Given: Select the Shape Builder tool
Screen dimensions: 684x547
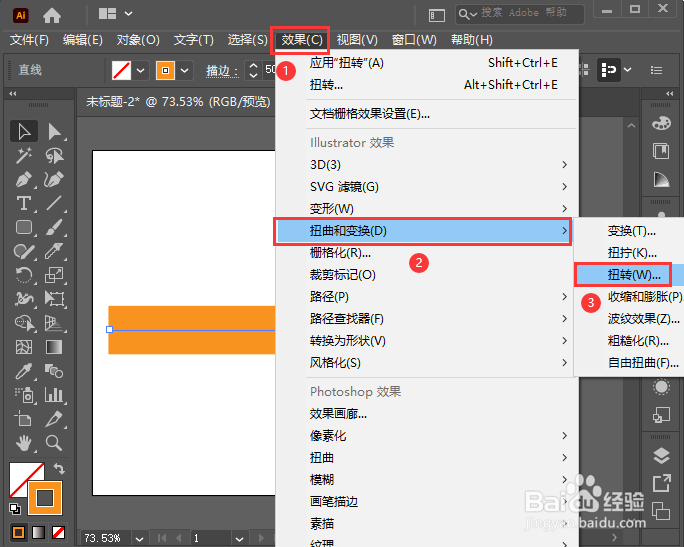Looking at the screenshot, I should [24, 323].
